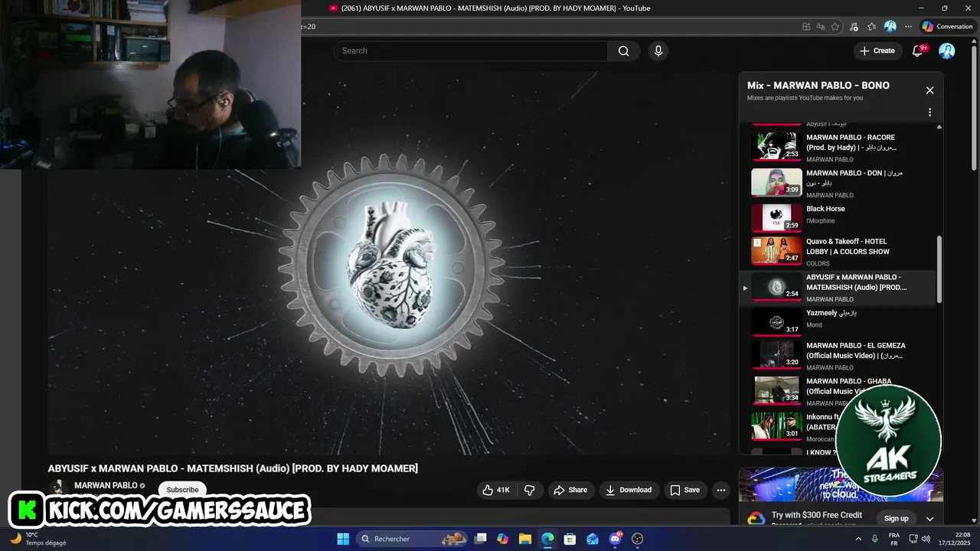980x551 pixels.
Task: Click the main video player artwork
Action: pos(390,264)
